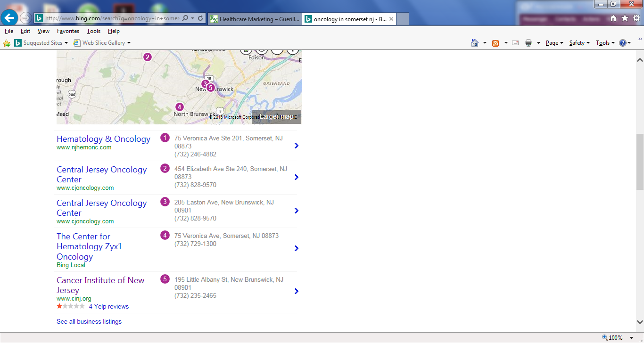Open the Page command dropdown
Viewport: 644px width, 343px height.
[554, 43]
